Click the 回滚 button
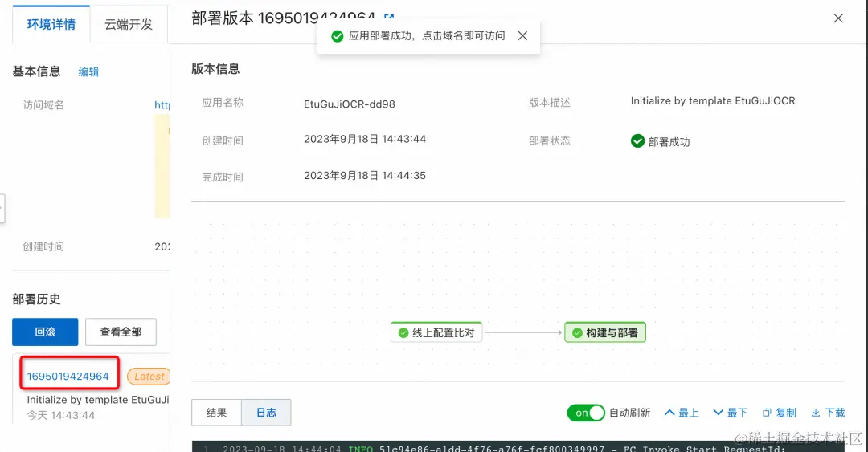The height and width of the screenshot is (452, 868). click(x=45, y=332)
